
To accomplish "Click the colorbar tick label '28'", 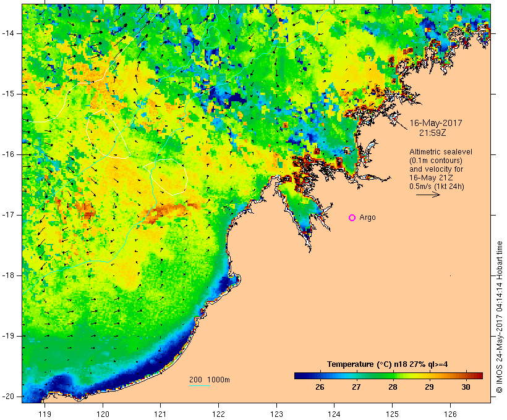I will pos(393,387).
